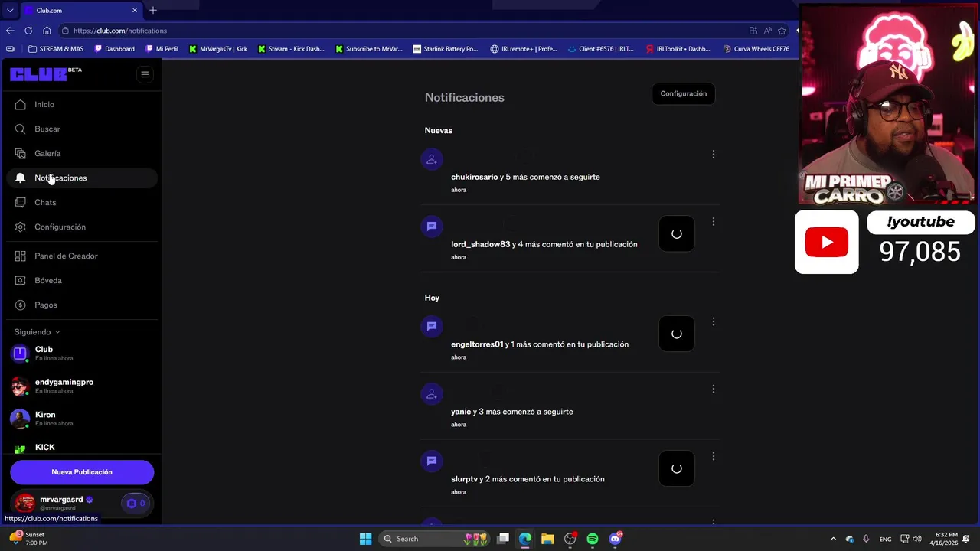This screenshot has height=551, width=980.
Task: Open the Windows Start menu
Action: (365, 539)
